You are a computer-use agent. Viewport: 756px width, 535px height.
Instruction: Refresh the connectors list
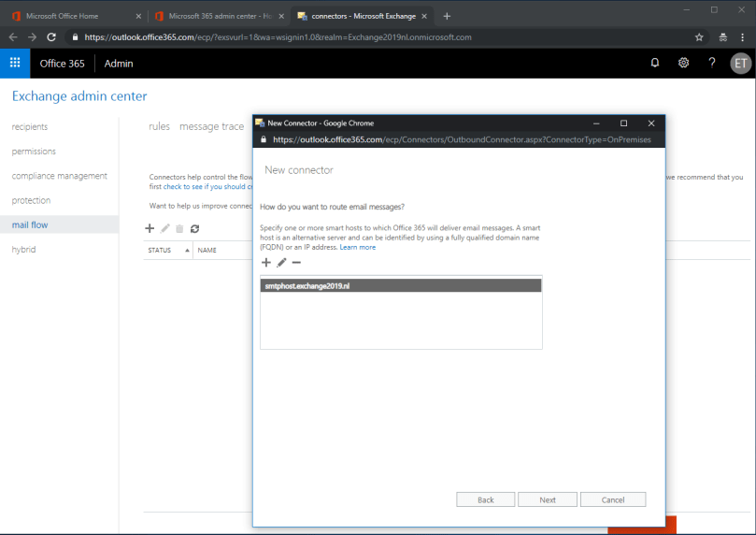pos(194,228)
